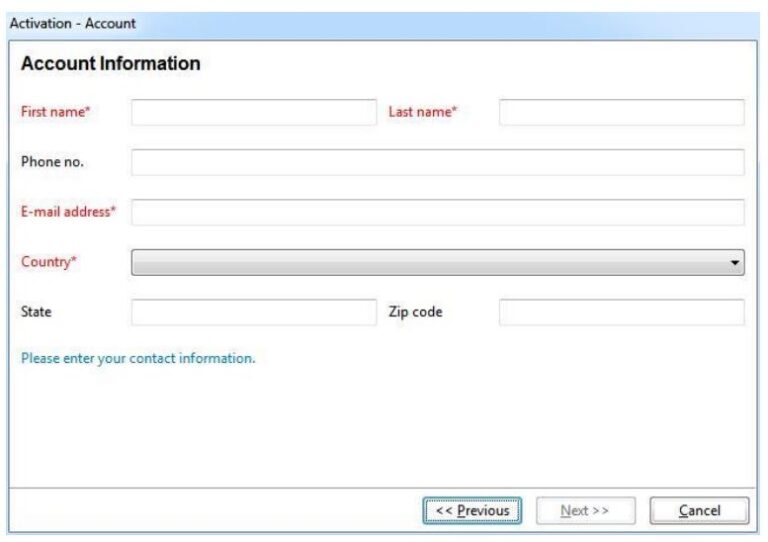Cancel the activation dialog

click(x=699, y=511)
